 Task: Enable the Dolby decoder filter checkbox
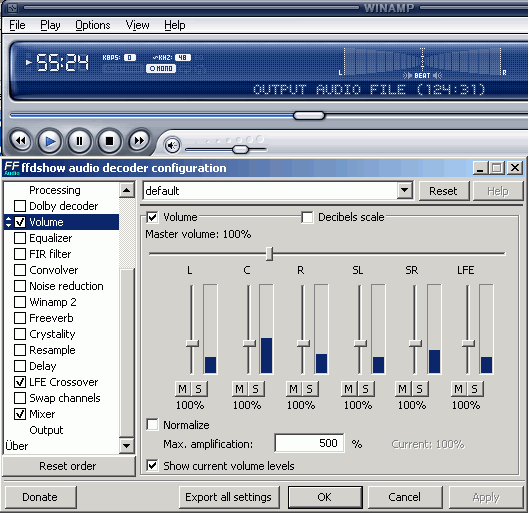point(20,206)
